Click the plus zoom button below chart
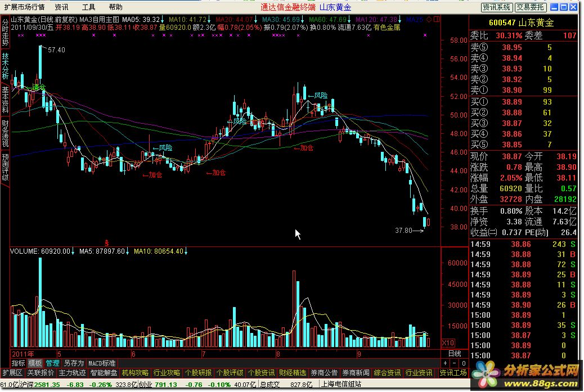Viewport: 584px width, 392px height. coord(446,363)
